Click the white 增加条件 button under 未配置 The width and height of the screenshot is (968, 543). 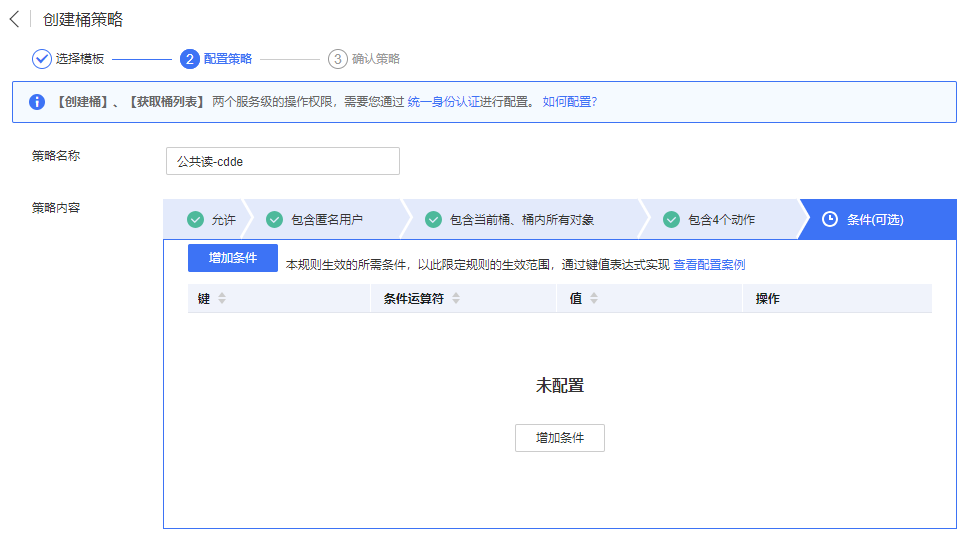point(559,438)
